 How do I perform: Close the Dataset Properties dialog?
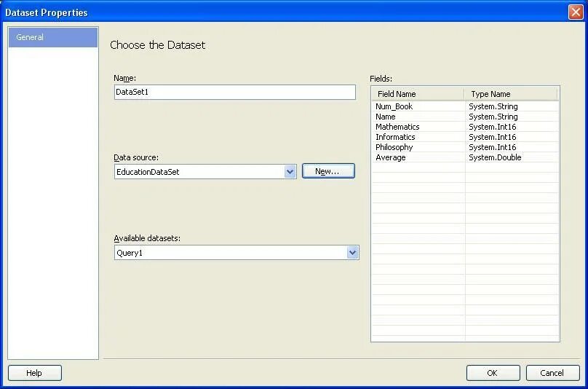pyautogui.click(x=575, y=12)
